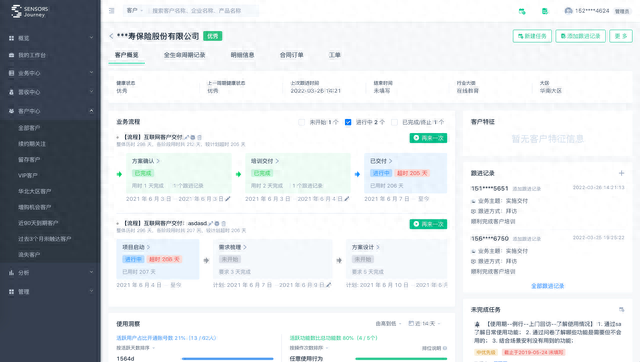640x362 pixels.
Task: Uncheck the 进行中 2个 checkbox
Action: tap(348, 122)
